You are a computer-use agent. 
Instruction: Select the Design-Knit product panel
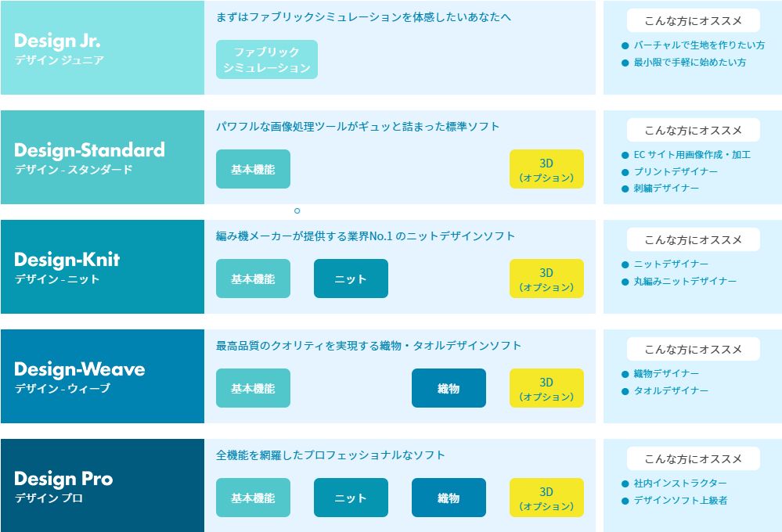click(103, 267)
